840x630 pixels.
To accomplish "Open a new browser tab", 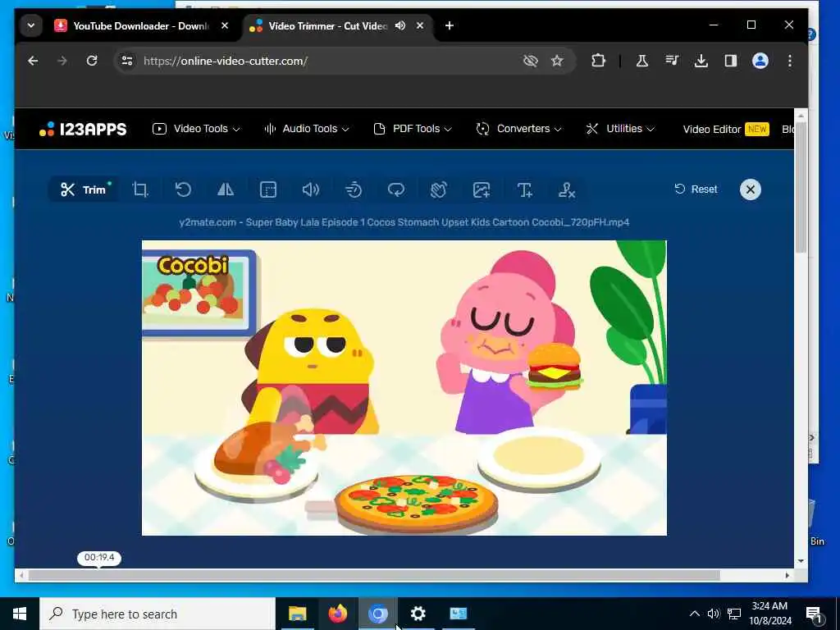I will click(450, 25).
